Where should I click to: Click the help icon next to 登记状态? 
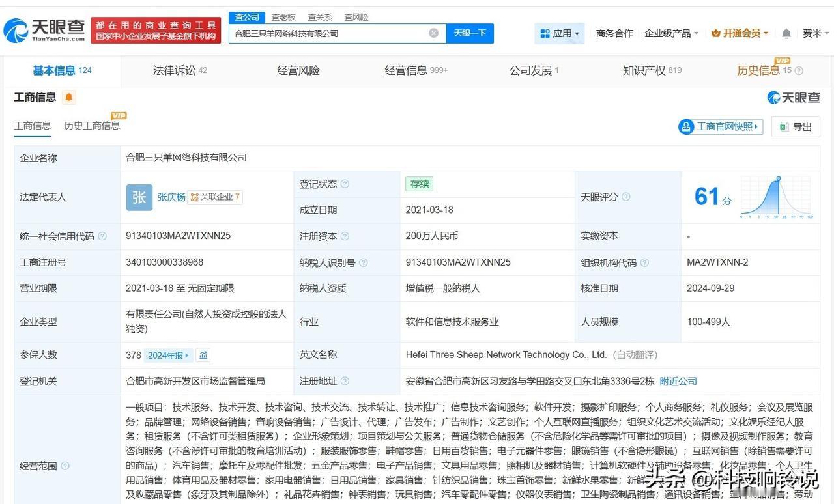345,184
